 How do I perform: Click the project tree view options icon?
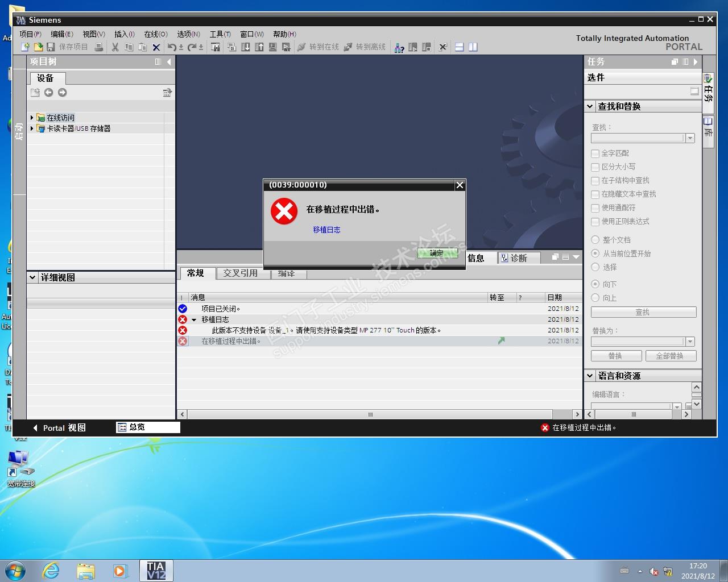167,93
